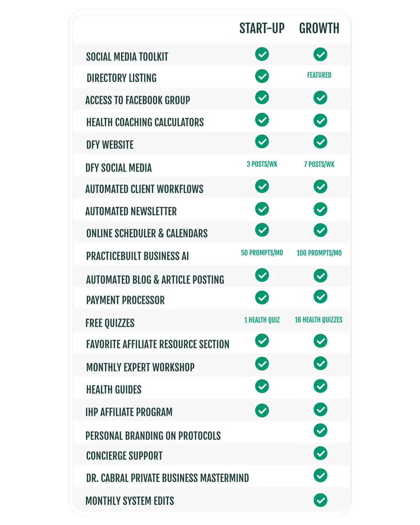Select the GROWTH column header
Viewport: 420px width, 525px height.
point(319,28)
